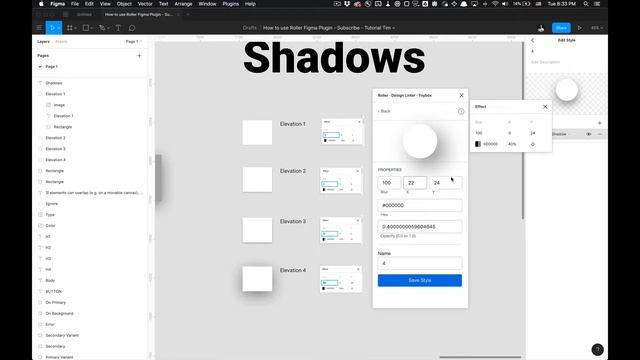The height and width of the screenshot is (360, 640).
Task: Open macOS Spotlight search icon
Action: tap(586, 4)
